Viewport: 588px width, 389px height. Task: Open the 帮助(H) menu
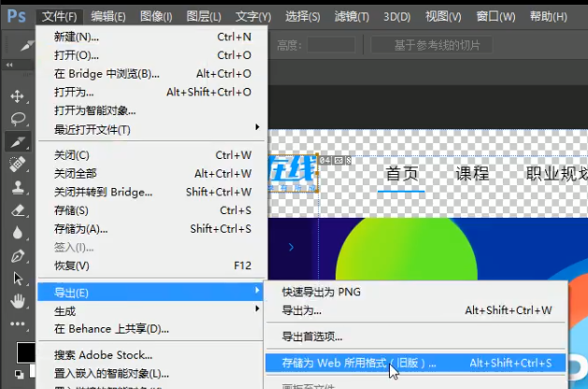click(x=548, y=17)
